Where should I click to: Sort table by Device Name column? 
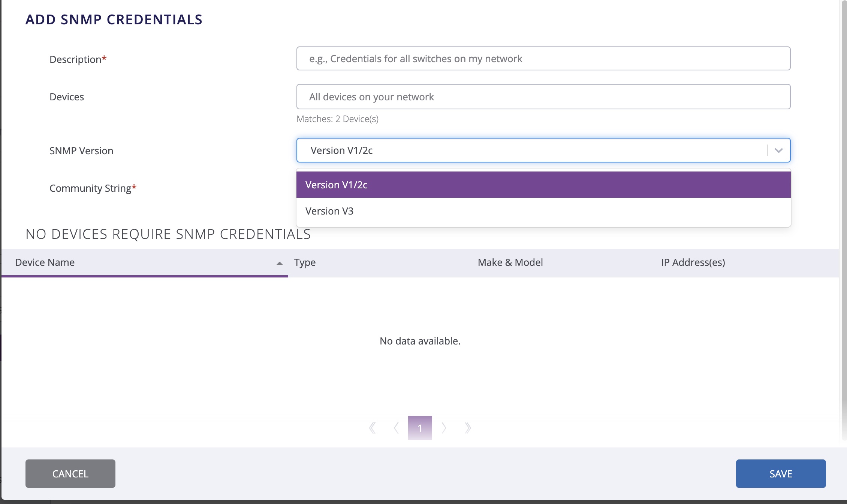click(x=45, y=262)
